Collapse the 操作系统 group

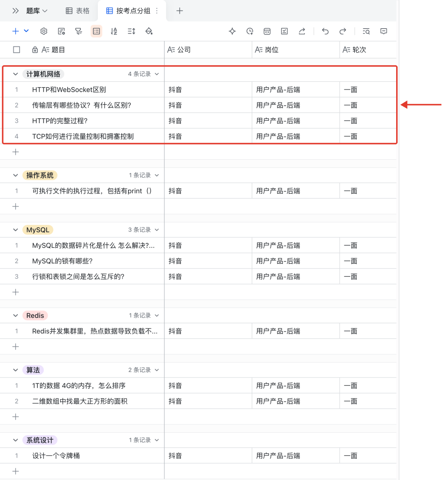15,175
